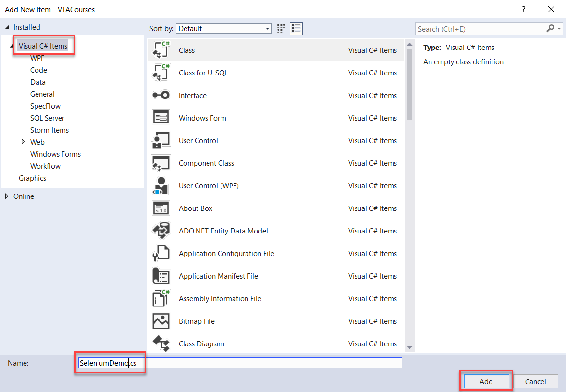Select the ADO.NET Entity Data Model icon

pyautogui.click(x=161, y=231)
